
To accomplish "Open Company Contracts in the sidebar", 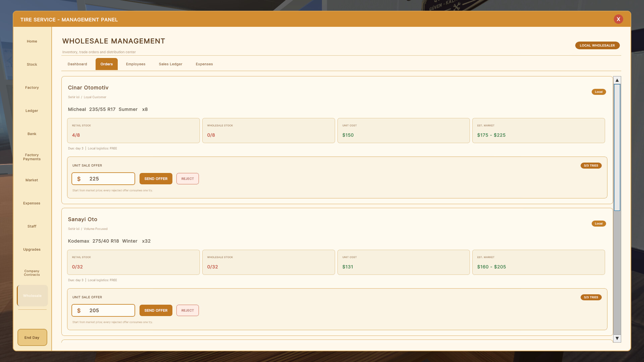I will pyautogui.click(x=32, y=273).
